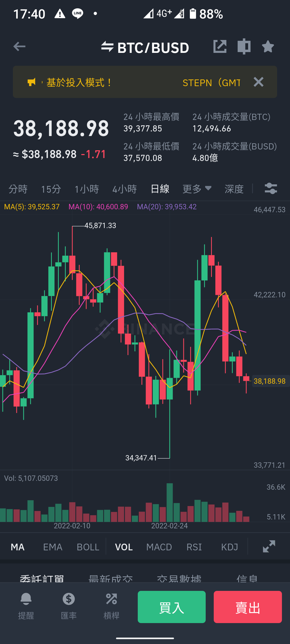Viewport: 290px width, 644px height.
Task: Toggle the favorite star for BTC/BUSD
Action: pos(268,46)
